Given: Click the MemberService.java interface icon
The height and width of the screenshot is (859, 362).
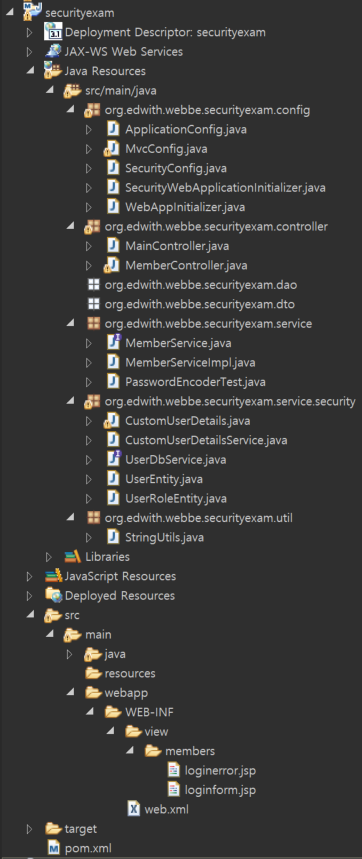Looking at the screenshot, I should point(113,343).
